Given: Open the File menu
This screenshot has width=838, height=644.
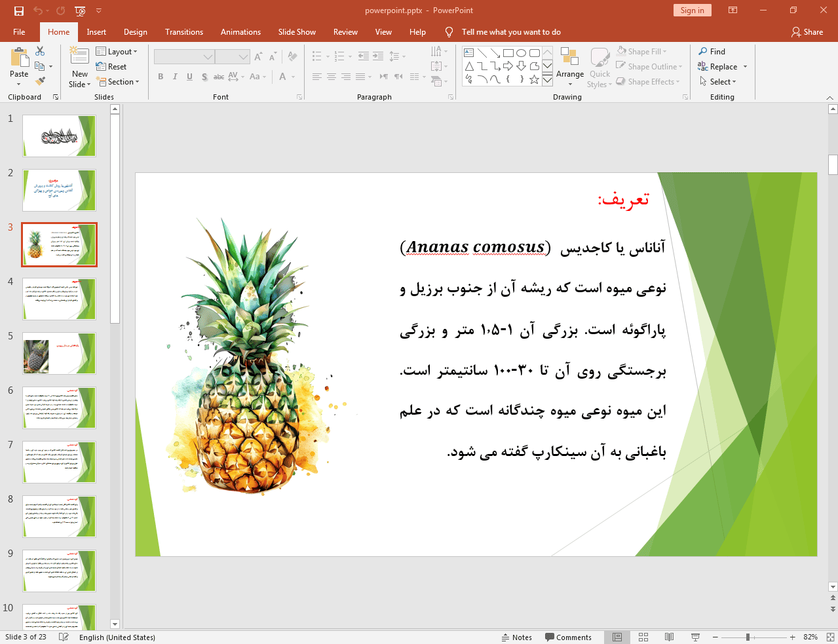Looking at the screenshot, I should coord(19,32).
